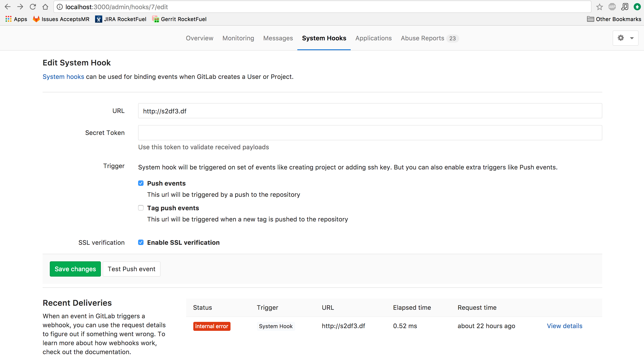The width and height of the screenshot is (644, 364).
Task: Bookmark page with the star icon
Action: click(x=599, y=7)
